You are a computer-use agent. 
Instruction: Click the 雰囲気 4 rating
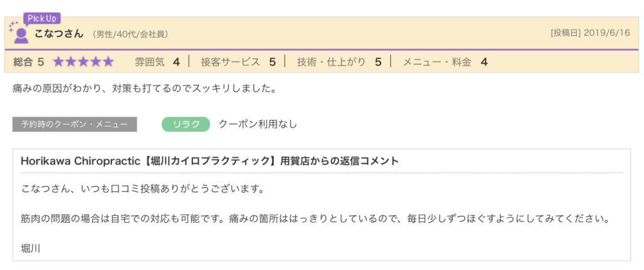pos(157,62)
